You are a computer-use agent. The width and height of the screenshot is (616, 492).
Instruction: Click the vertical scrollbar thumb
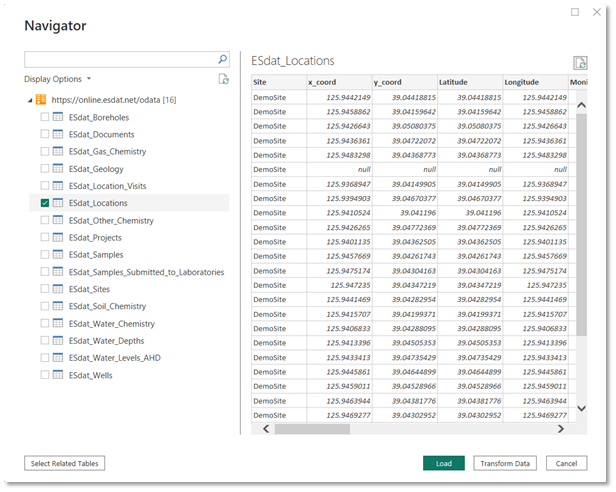coord(581,225)
